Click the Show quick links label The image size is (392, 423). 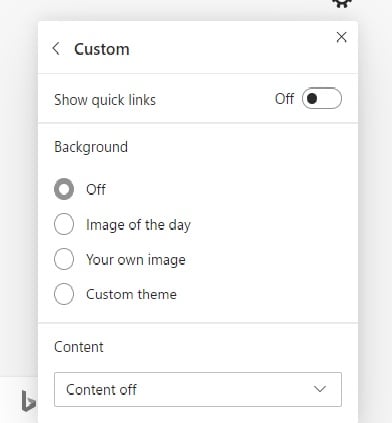(x=105, y=100)
